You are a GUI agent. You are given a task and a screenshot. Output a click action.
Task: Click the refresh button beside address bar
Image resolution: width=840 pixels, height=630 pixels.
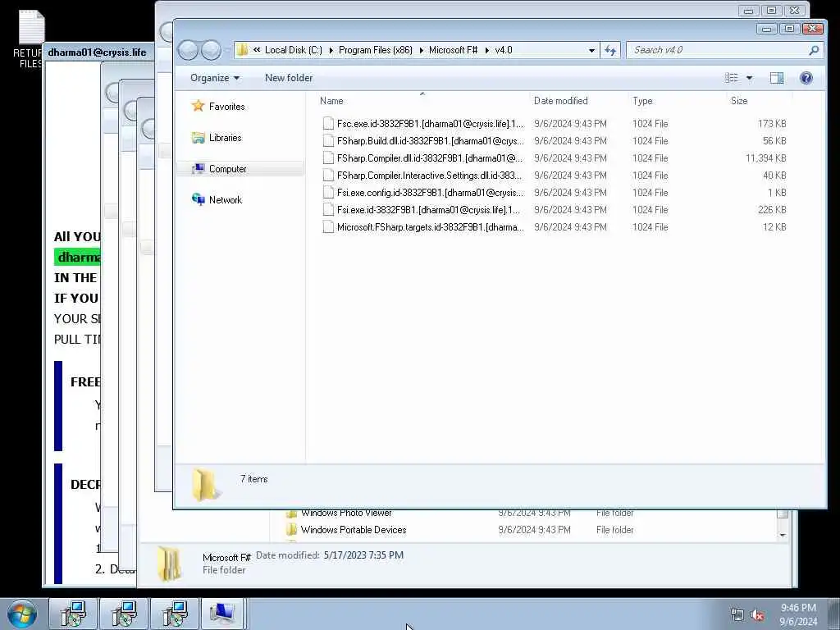(x=610, y=50)
